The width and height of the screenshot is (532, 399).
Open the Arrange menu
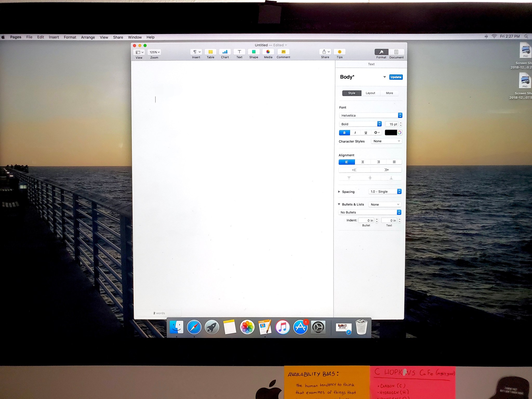[88, 37]
